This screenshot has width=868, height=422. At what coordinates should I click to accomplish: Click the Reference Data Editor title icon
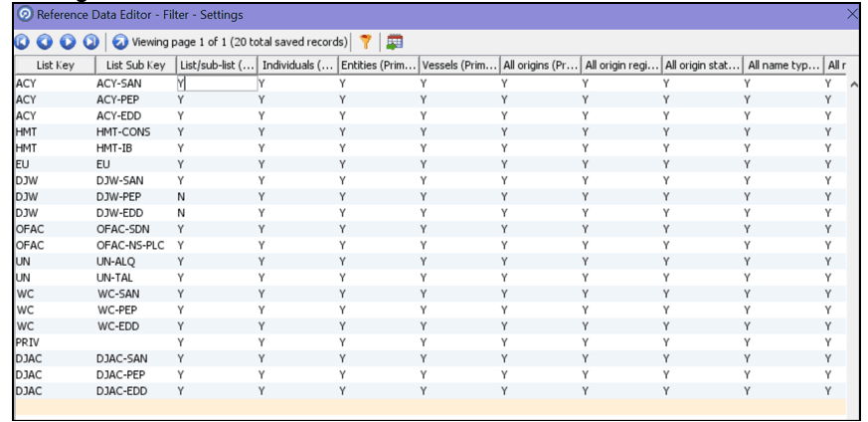[25, 14]
